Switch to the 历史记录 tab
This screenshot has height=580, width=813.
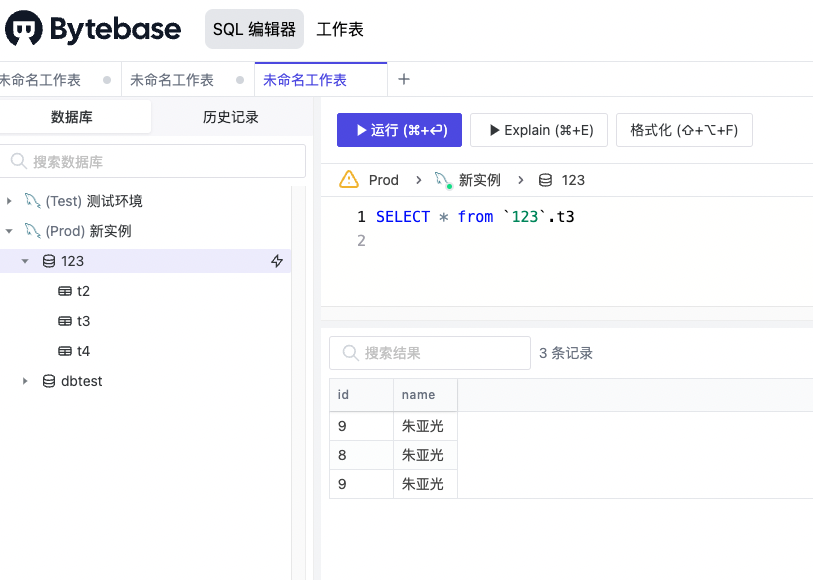pos(230,117)
